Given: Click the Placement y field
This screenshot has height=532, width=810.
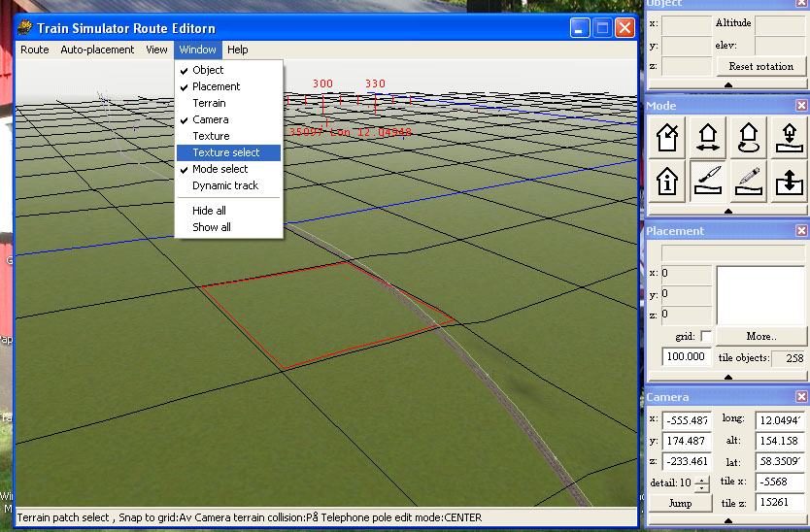Looking at the screenshot, I should click(686, 293).
